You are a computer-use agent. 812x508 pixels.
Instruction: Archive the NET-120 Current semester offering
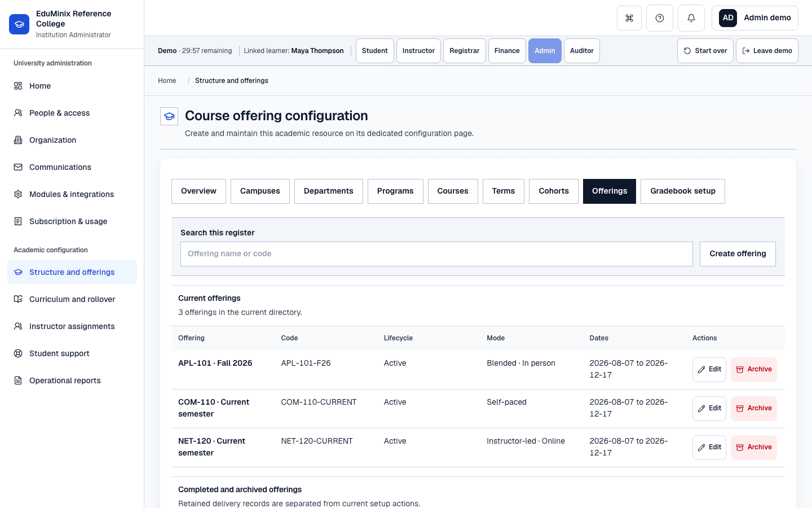(754, 448)
